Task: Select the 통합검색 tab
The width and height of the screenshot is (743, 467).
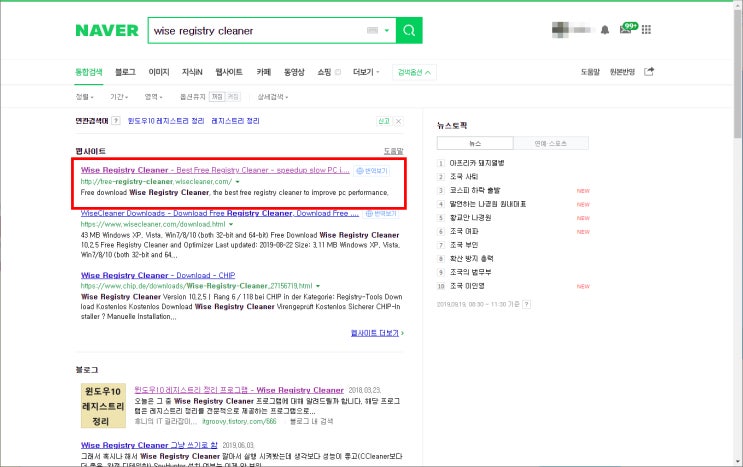Action: (x=89, y=72)
